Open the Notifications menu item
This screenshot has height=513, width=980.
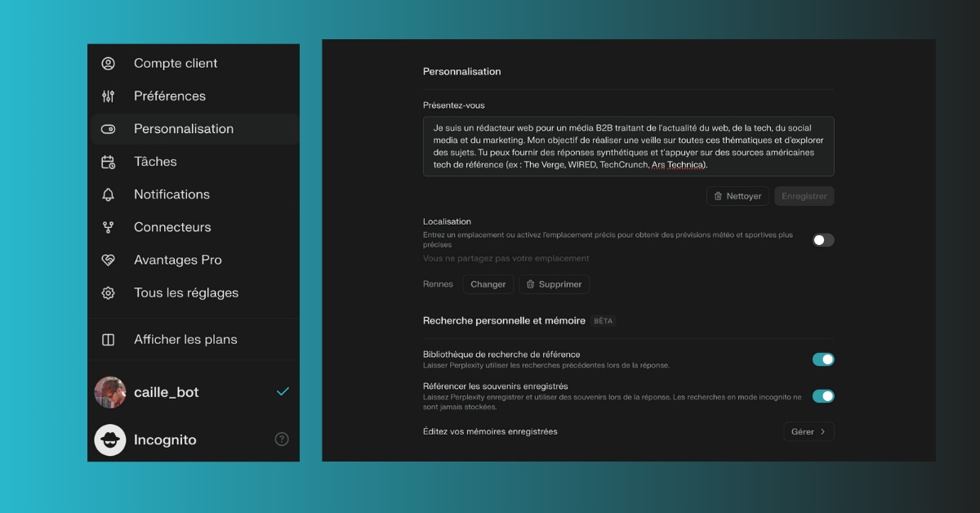194,194
